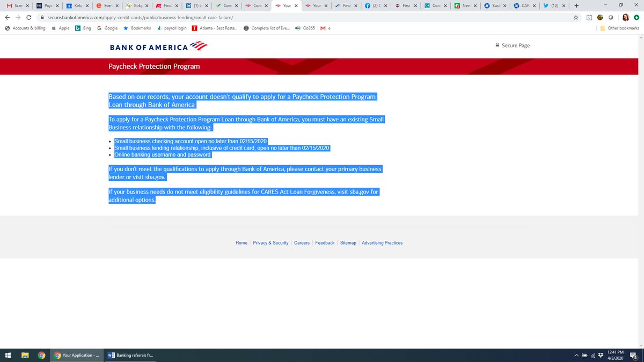
Task: Show hidden system tray icons
Action: [x=577, y=355]
